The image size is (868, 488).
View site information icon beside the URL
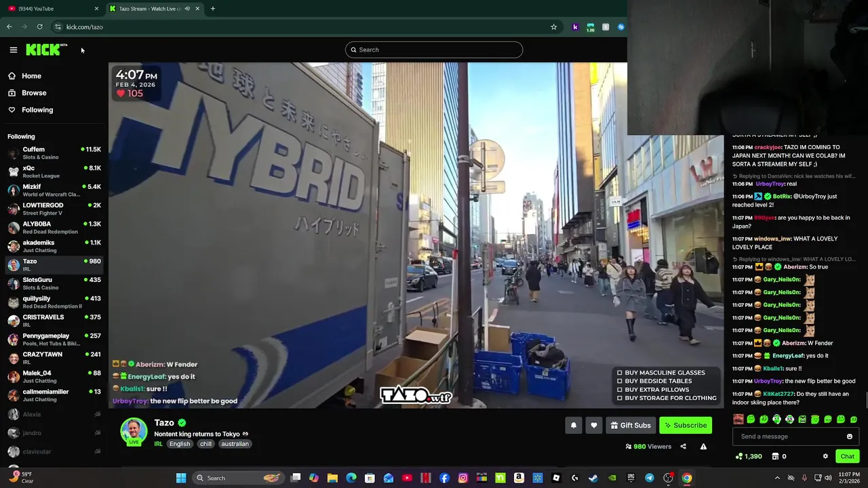[x=58, y=27]
